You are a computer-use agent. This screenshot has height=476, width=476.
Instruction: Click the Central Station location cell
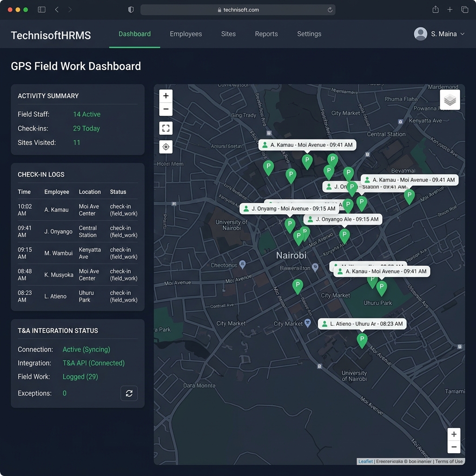click(88, 231)
